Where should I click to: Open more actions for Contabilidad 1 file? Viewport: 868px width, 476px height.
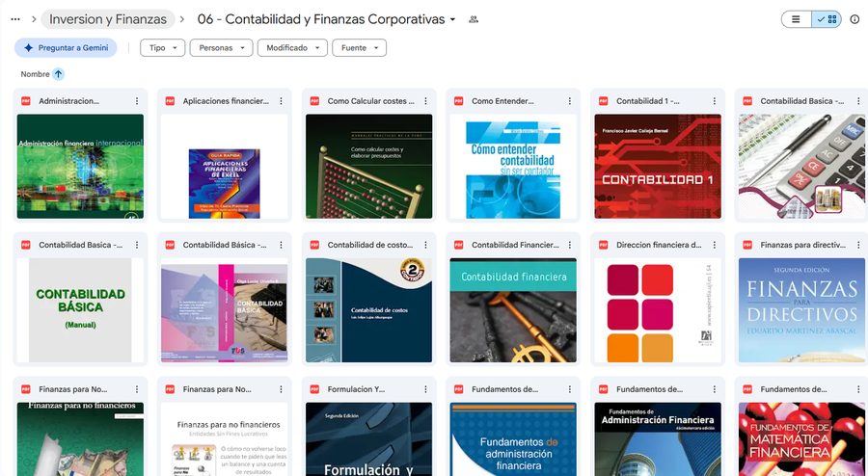click(714, 101)
